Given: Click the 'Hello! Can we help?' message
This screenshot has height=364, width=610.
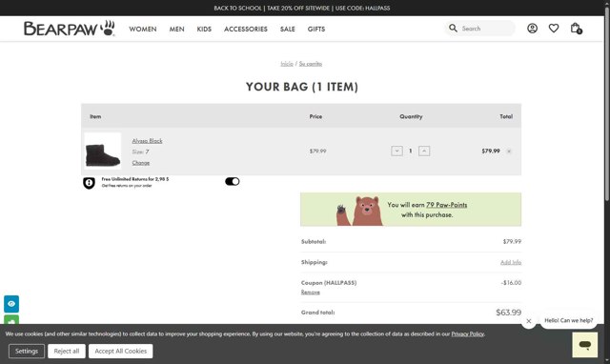Looking at the screenshot, I should [569, 320].
